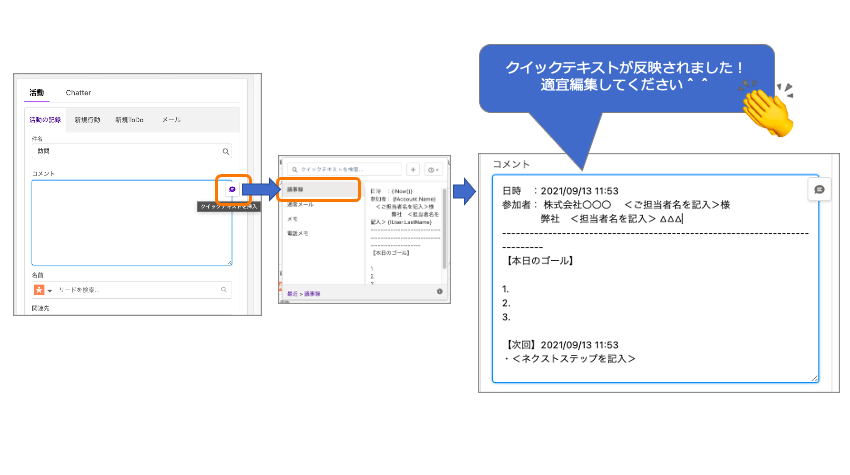Click the <ネクストステップを記入> placeholder text
The height and width of the screenshot is (475, 850).
(574, 359)
